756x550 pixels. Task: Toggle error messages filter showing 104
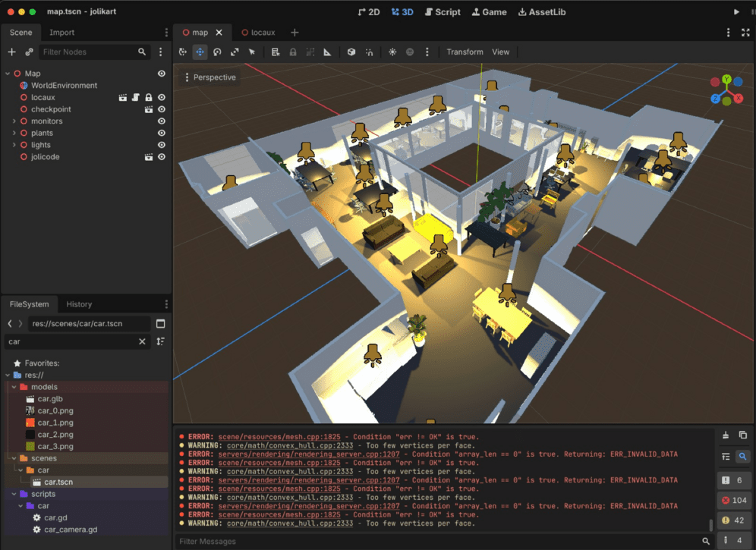[x=734, y=501]
